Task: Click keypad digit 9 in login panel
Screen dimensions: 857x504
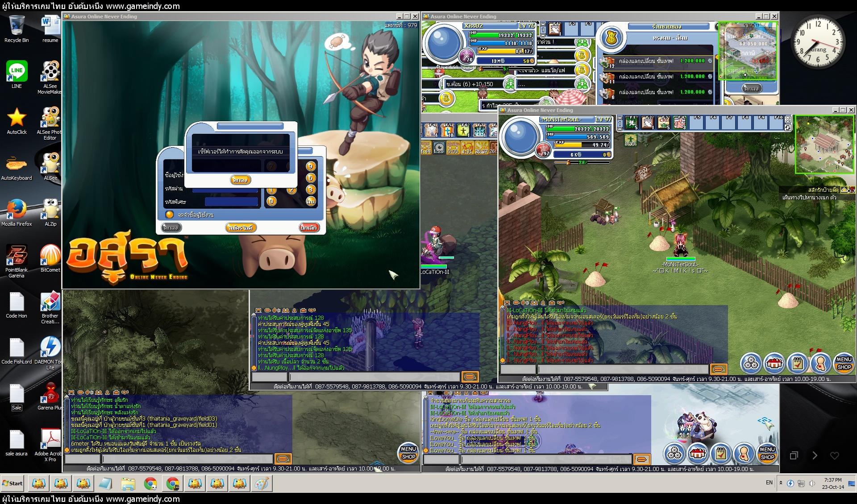Action: pos(311,166)
